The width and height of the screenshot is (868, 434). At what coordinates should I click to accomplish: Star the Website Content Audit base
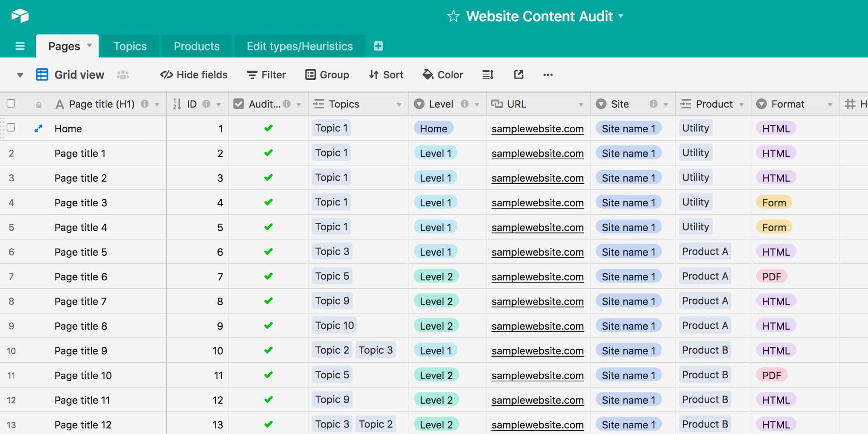point(453,16)
